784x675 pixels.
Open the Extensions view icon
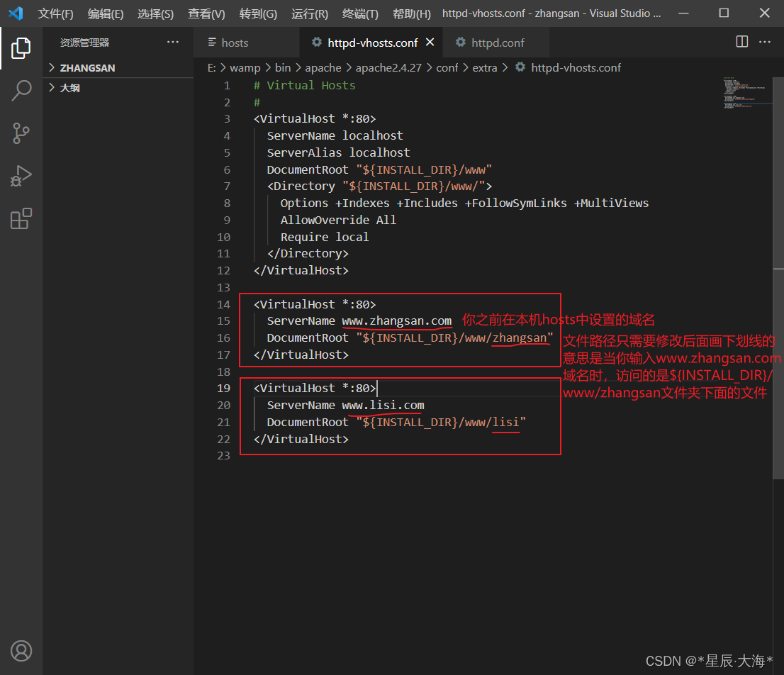coord(21,218)
